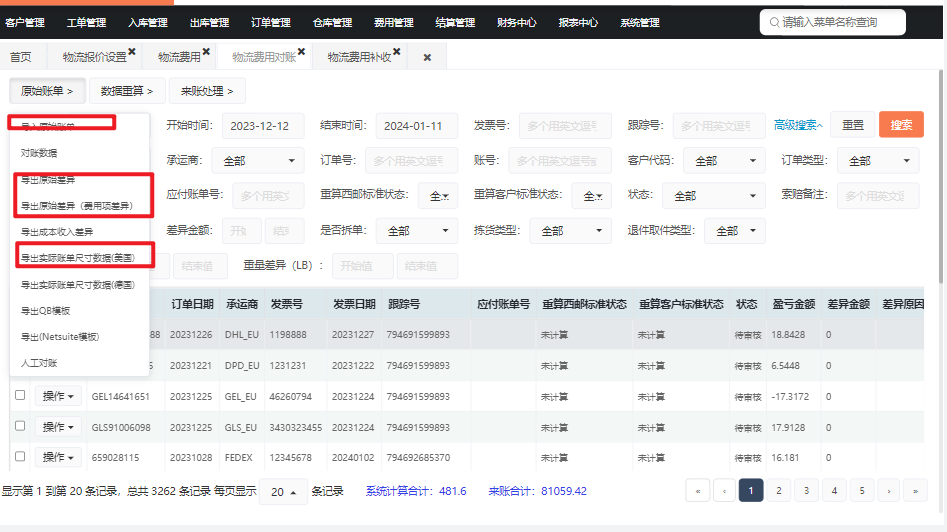Go to first page using « arrow
Screen dimensions: 947x532
click(698, 490)
